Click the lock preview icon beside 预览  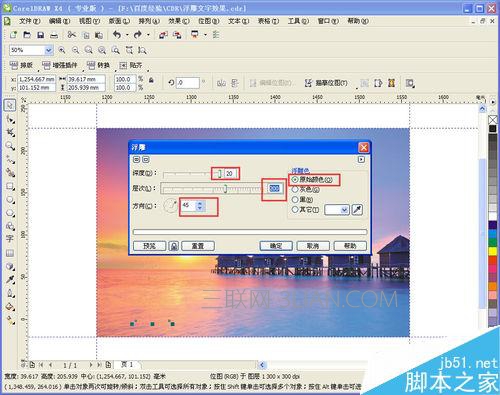point(174,246)
